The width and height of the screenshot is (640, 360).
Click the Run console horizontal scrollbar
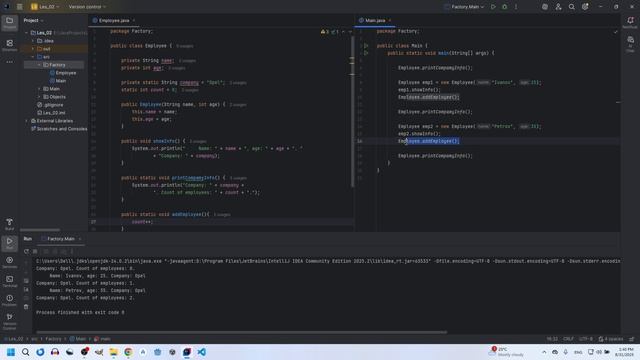(x=242, y=332)
